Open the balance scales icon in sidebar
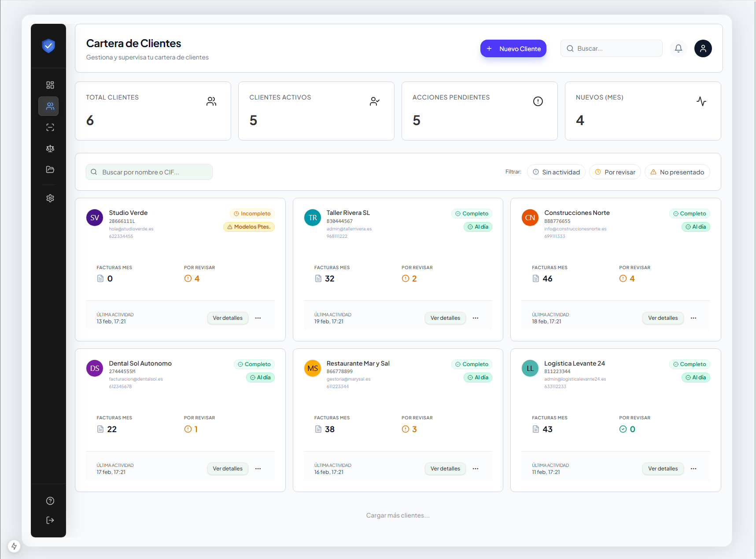756x559 pixels. tap(50, 148)
